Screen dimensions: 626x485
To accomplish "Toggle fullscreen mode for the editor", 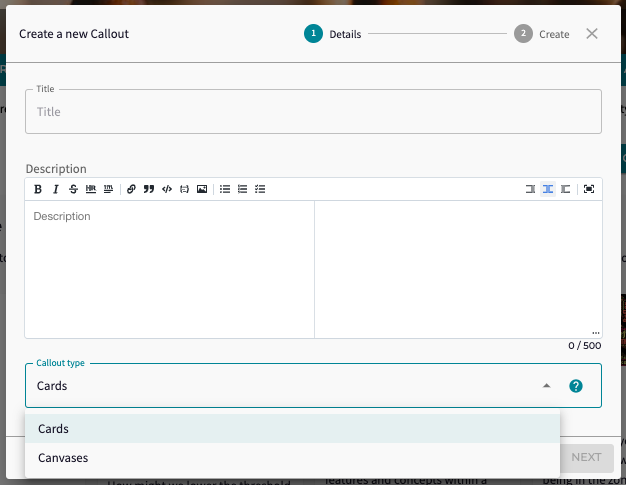I will click(x=589, y=189).
